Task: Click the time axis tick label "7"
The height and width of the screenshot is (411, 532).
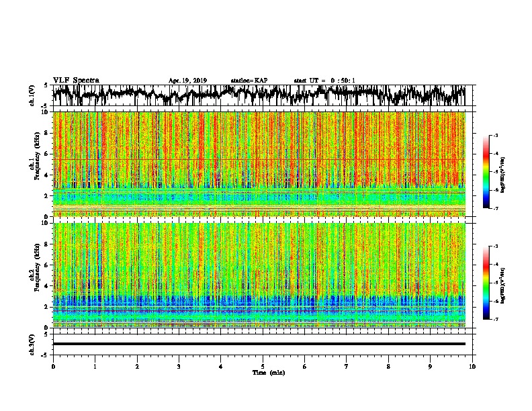Action: coord(347,367)
